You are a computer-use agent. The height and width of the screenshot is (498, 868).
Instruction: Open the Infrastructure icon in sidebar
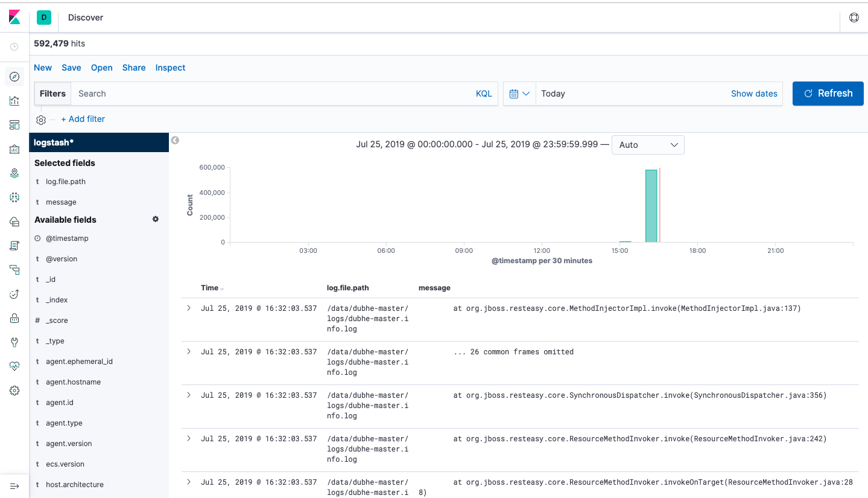[14, 222]
